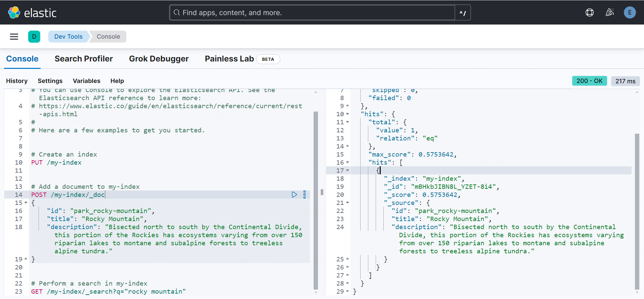This screenshot has width=644, height=299.
Task: Collapse the hits array at response line 16
Action: 347,162
